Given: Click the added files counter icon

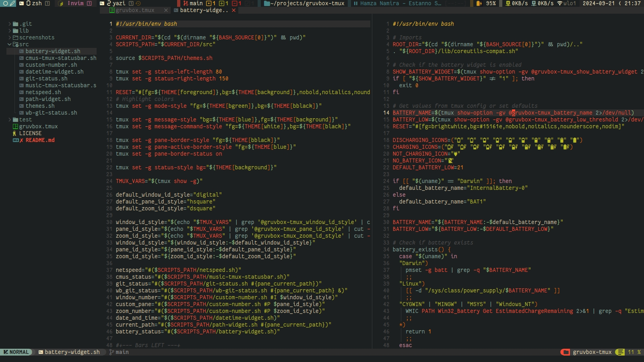Looking at the screenshot, I should point(221,3).
